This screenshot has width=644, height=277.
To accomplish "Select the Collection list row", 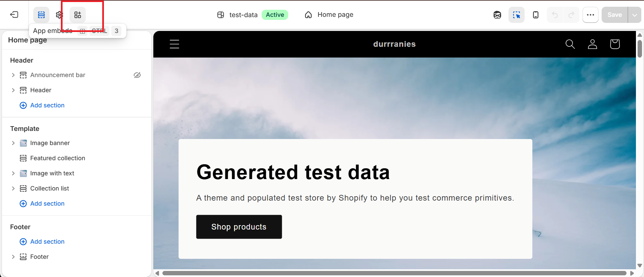I will [x=77, y=188].
